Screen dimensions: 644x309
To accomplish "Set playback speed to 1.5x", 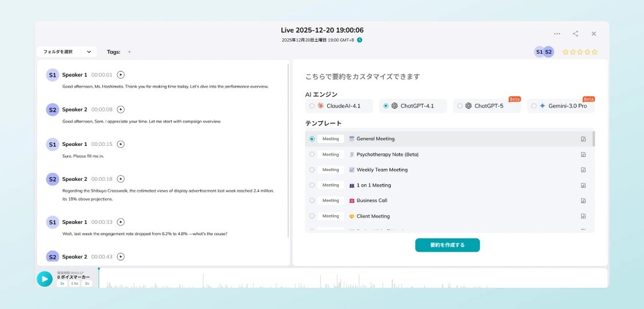I will (x=74, y=284).
